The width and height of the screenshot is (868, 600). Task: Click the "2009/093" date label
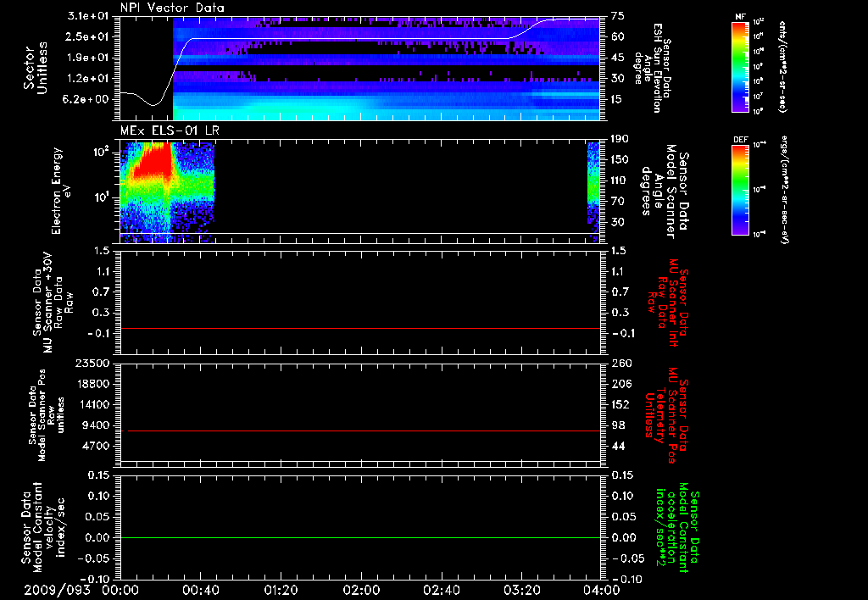57,590
